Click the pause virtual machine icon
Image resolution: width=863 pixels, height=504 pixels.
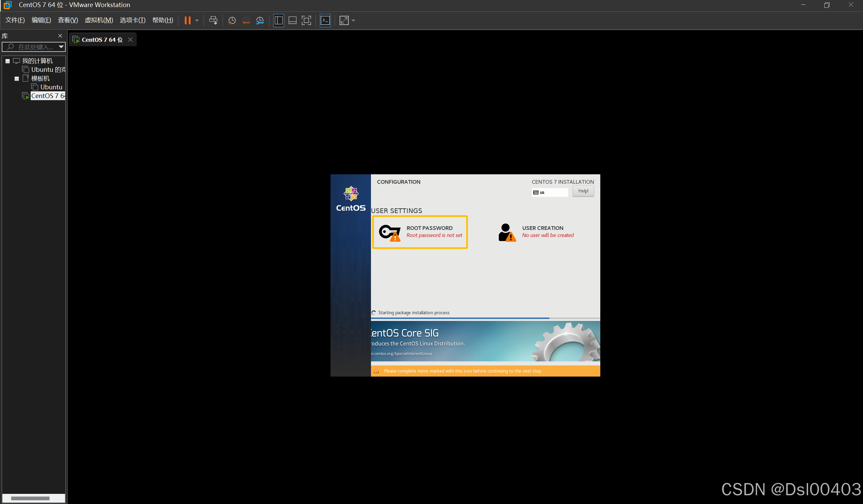coord(187,21)
